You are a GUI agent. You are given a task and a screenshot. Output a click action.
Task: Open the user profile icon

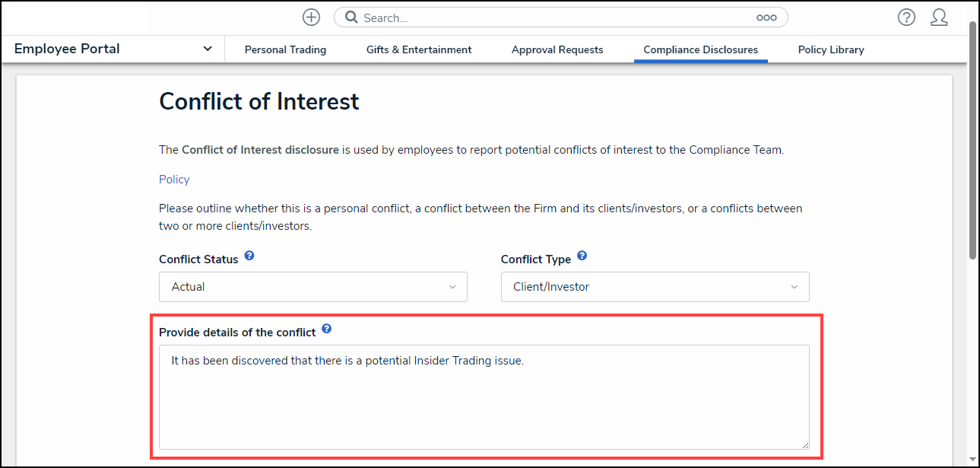coord(939,18)
